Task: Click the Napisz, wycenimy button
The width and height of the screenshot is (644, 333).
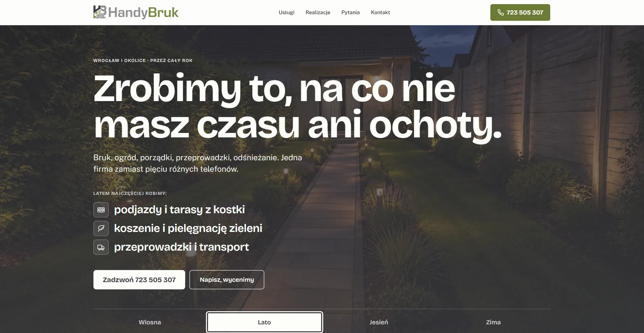Action: tap(227, 279)
